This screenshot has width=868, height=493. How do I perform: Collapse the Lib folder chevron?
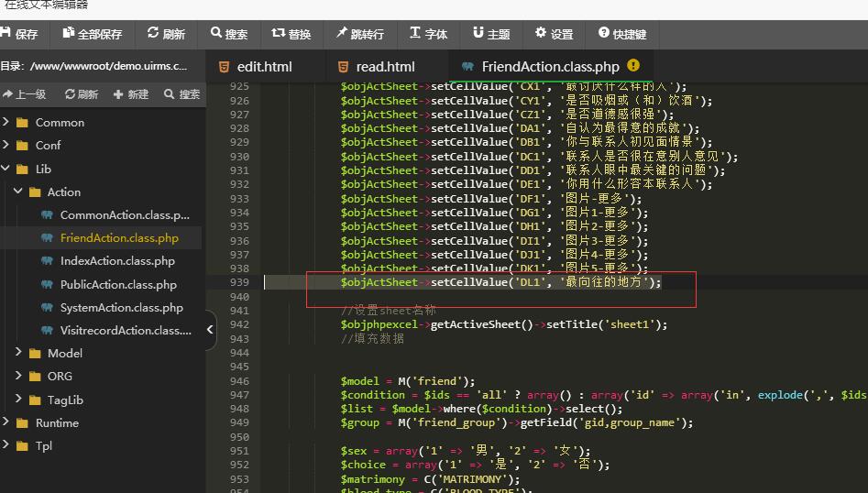click(x=5, y=168)
